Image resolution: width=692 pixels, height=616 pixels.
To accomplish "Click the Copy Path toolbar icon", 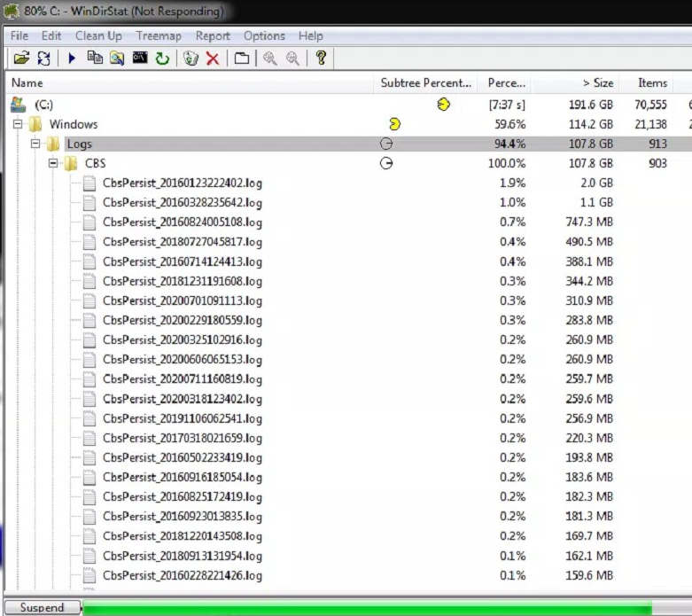I will coord(95,58).
